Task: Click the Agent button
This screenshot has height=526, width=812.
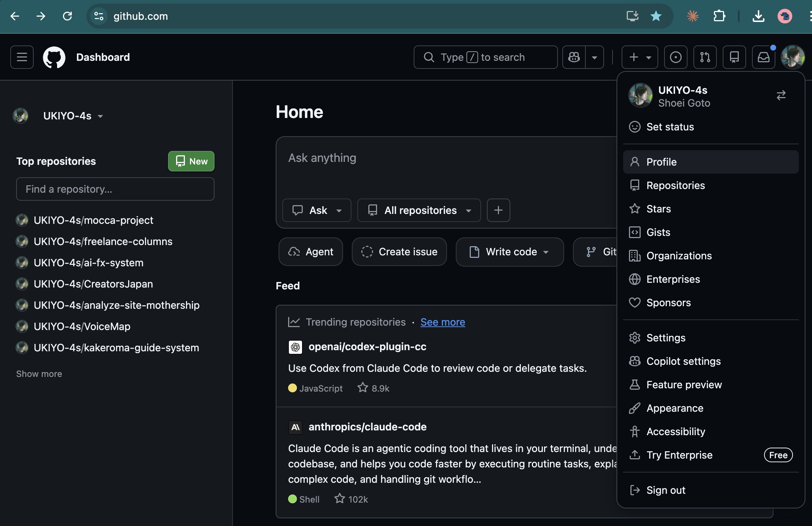Action: click(311, 252)
